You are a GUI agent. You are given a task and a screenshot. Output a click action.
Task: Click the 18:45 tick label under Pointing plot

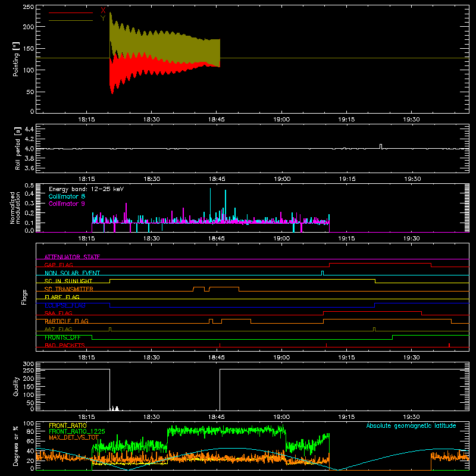[217, 120]
